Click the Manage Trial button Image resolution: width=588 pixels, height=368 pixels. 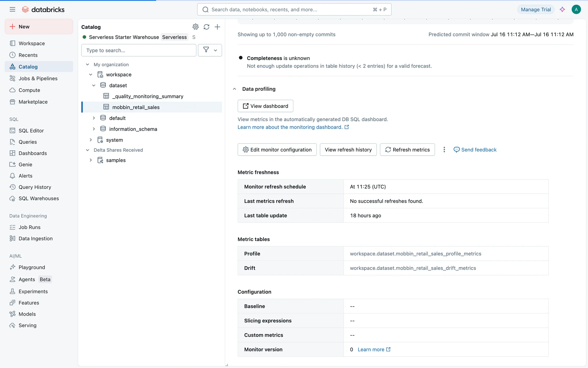tap(536, 10)
